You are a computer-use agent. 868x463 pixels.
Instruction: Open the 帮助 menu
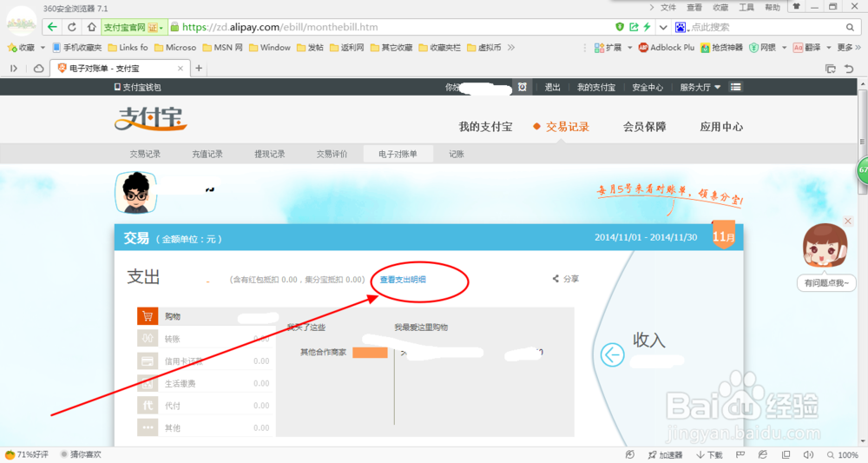tap(773, 7)
